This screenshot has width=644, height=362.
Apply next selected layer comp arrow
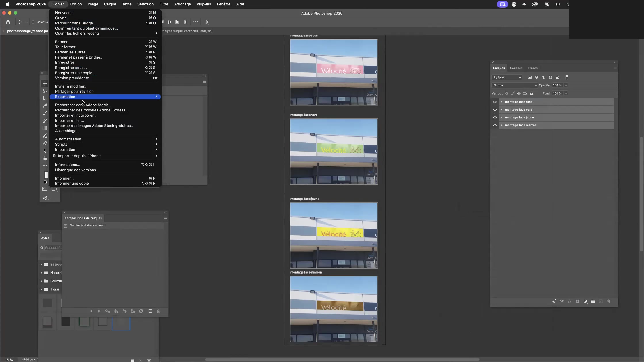tap(99, 311)
